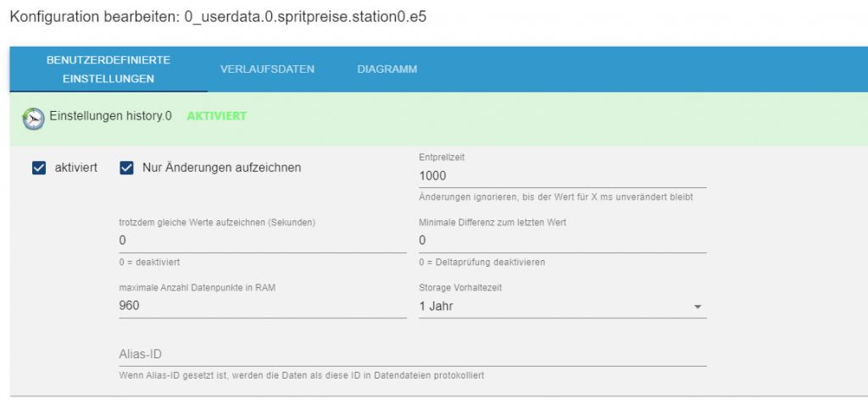Uncheck the aktiviert checkbox
Image resolution: width=868 pixels, height=404 pixels.
click(x=38, y=168)
